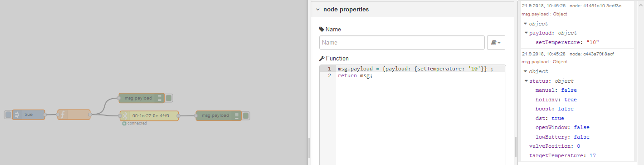Click the first 'msg.payload : Object' debug label
644x165 pixels.
click(544, 14)
